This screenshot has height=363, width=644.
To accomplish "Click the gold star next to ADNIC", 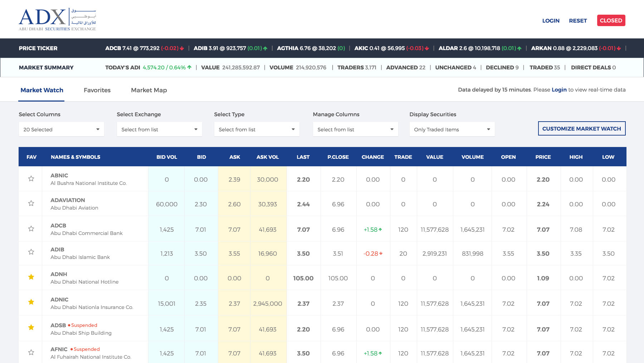I will coord(31,302).
